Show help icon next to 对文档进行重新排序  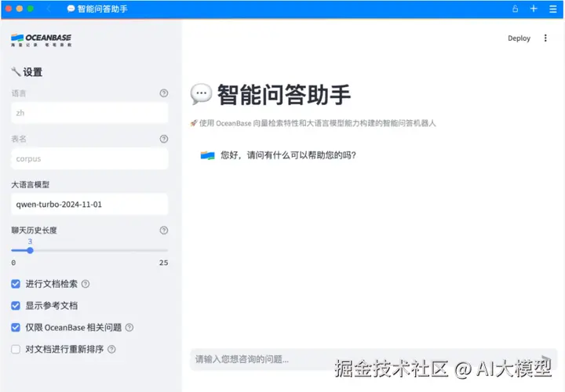111,349
